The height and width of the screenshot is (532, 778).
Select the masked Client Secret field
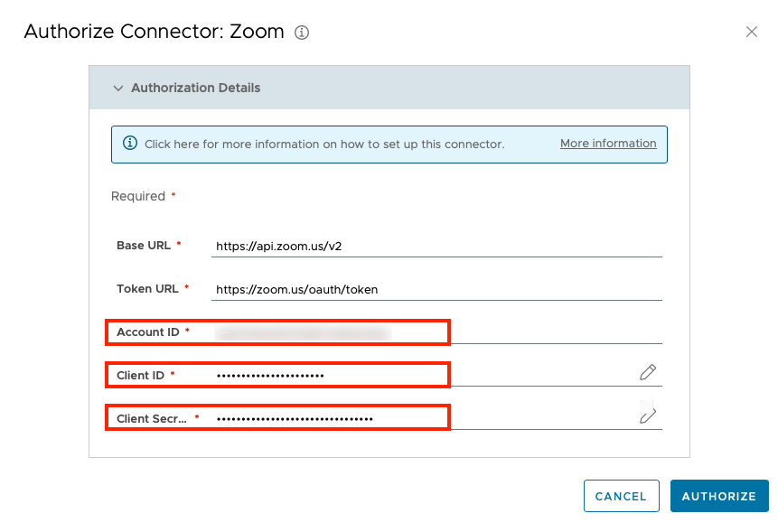tap(416, 418)
